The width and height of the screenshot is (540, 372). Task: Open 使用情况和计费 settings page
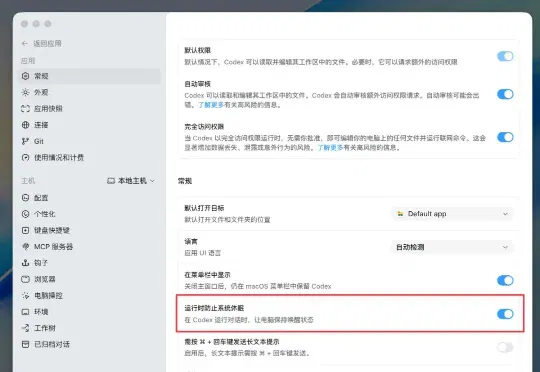(x=90, y=158)
